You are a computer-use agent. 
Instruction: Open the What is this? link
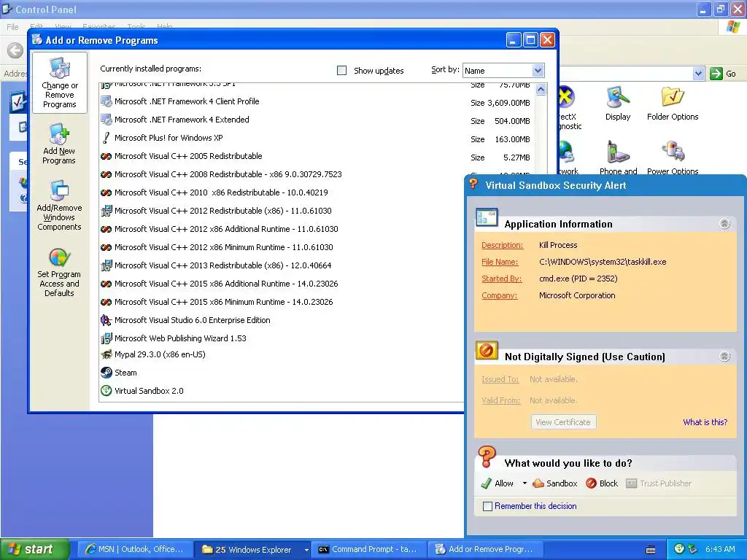(x=705, y=422)
